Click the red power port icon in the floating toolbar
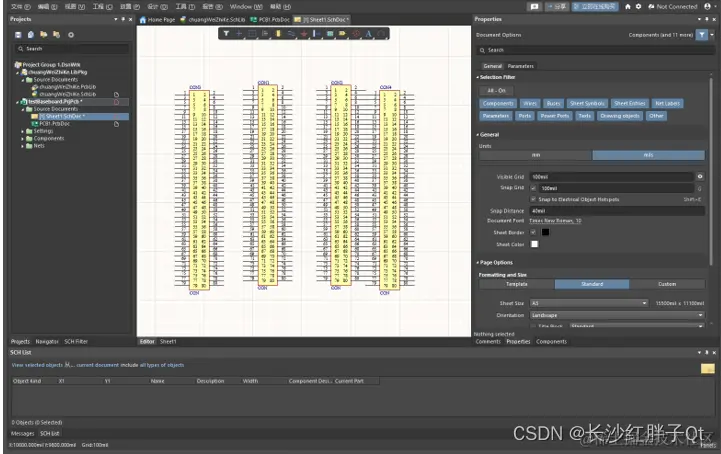 [x=303, y=34]
